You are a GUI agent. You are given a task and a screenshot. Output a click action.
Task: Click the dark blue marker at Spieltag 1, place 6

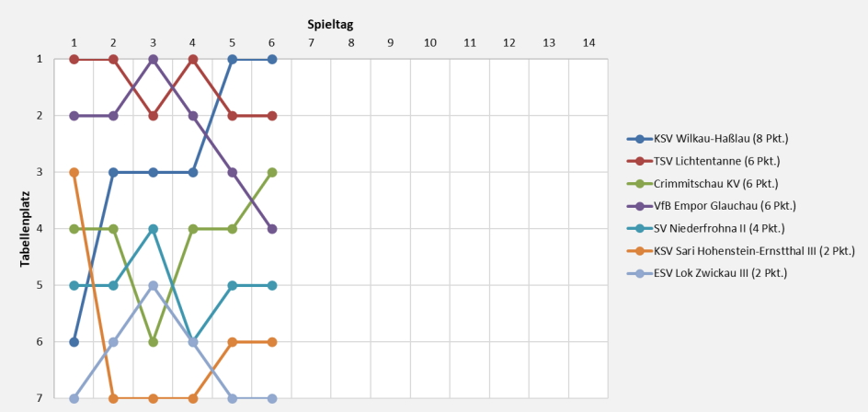point(74,342)
